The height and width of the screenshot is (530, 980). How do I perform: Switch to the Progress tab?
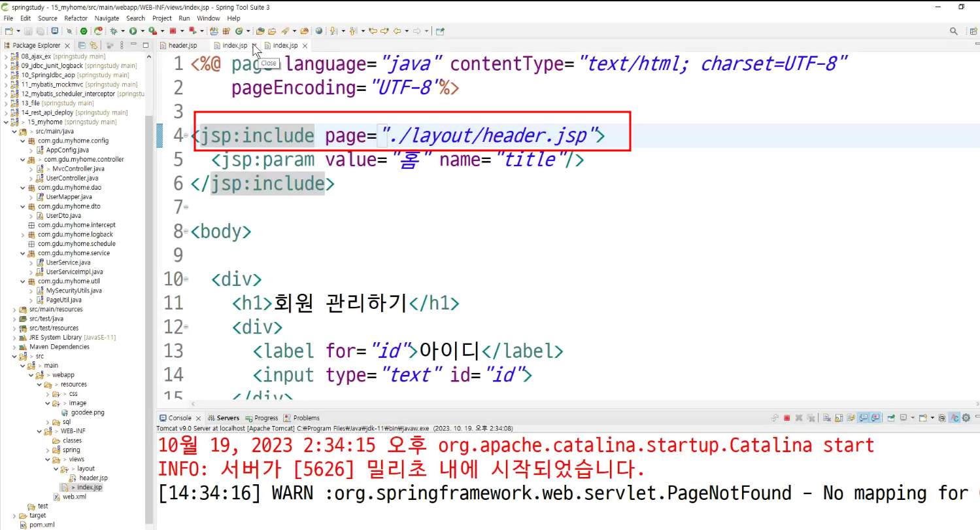pyautogui.click(x=262, y=418)
